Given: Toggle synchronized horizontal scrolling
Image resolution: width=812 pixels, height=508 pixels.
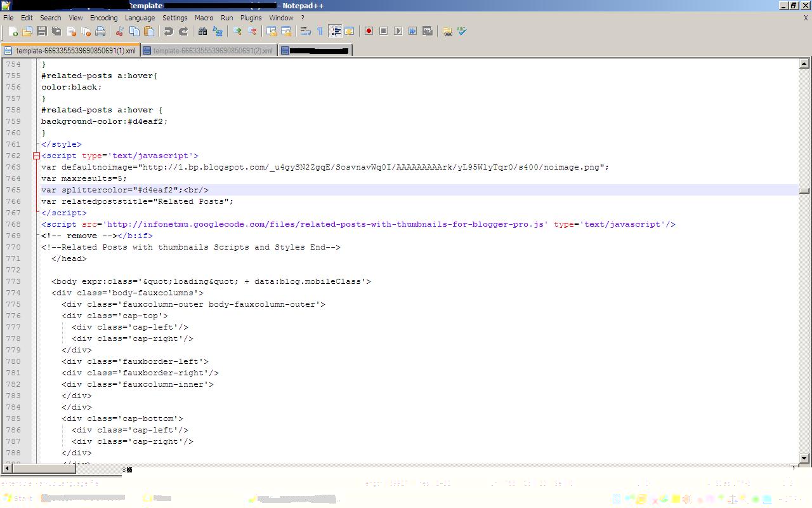Looking at the screenshot, I should (286, 31).
